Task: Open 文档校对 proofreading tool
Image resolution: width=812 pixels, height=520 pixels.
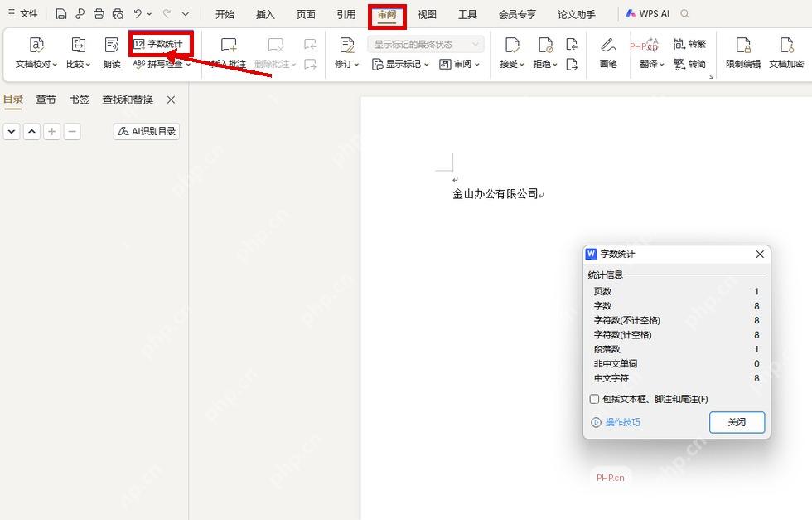Action: (x=36, y=52)
